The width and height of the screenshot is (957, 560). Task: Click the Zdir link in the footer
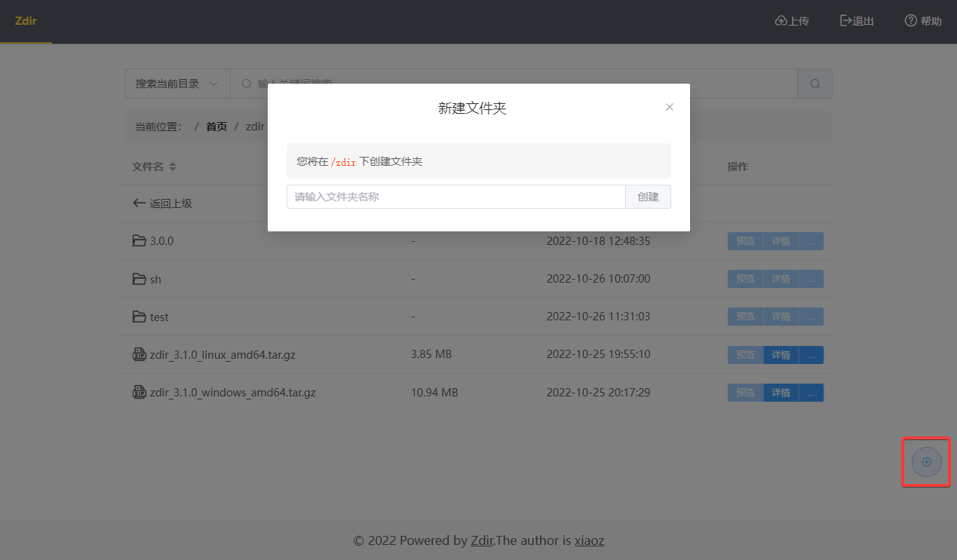pyautogui.click(x=482, y=540)
